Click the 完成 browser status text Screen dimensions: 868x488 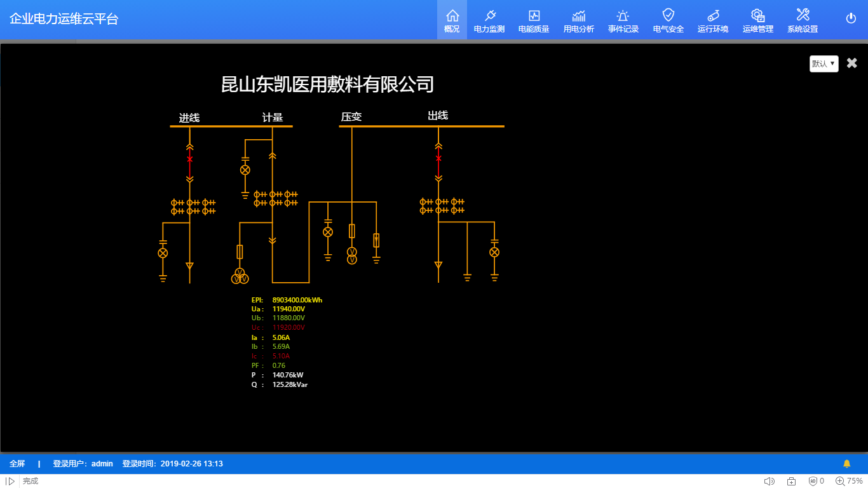point(31,481)
